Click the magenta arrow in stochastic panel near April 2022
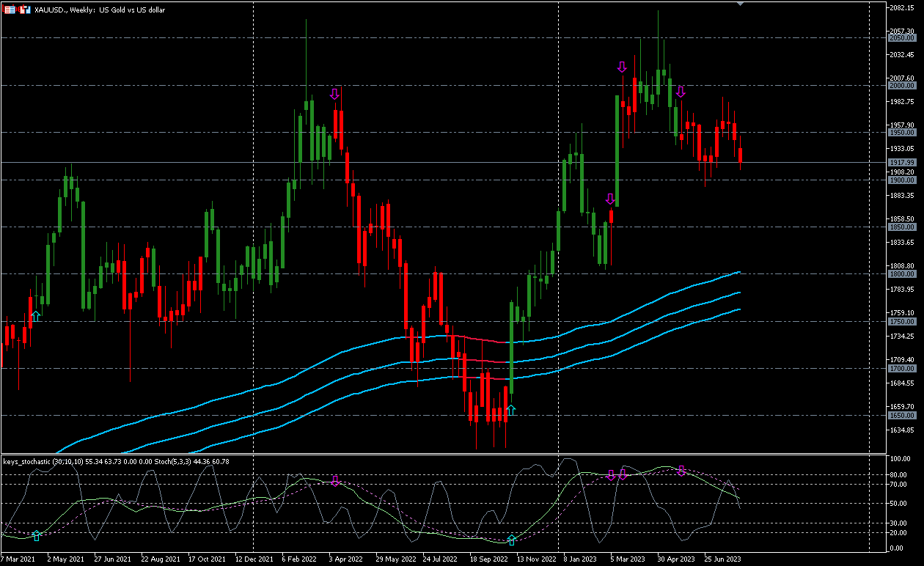Viewport: 924px width, 566px height. 335,481
